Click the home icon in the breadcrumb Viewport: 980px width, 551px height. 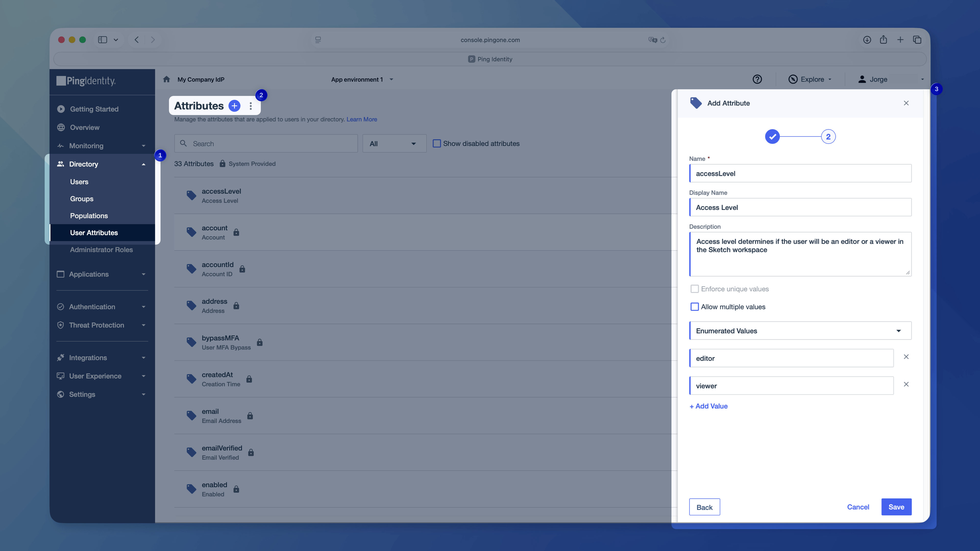click(x=167, y=80)
